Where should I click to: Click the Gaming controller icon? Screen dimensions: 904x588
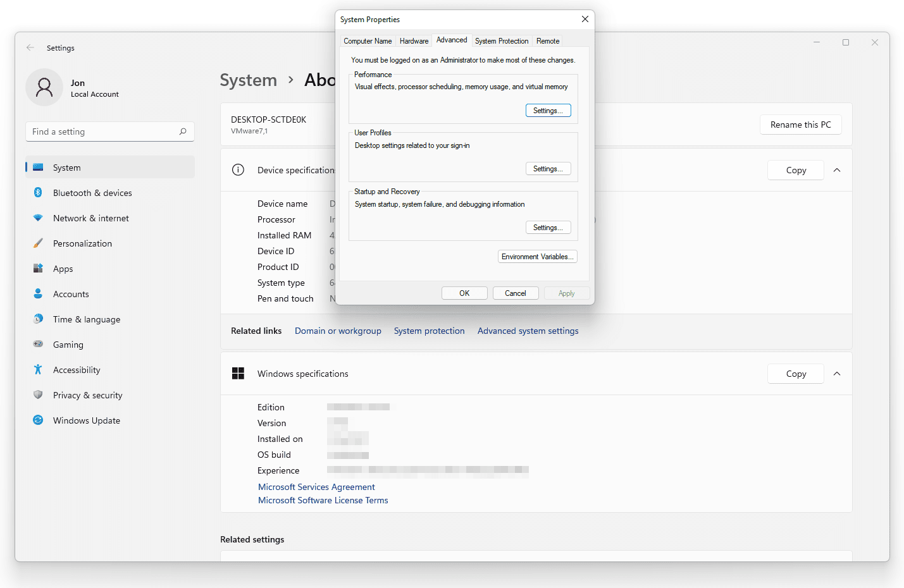38,344
